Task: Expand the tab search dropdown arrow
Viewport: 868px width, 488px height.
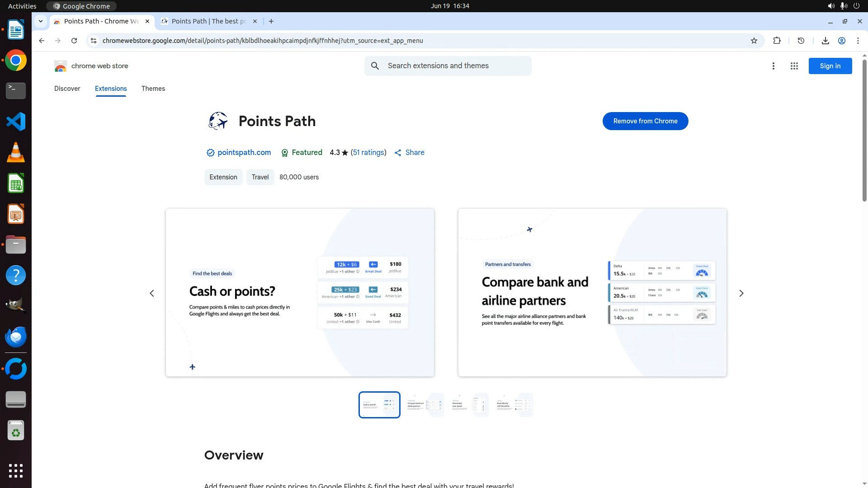Action: coord(41,21)
